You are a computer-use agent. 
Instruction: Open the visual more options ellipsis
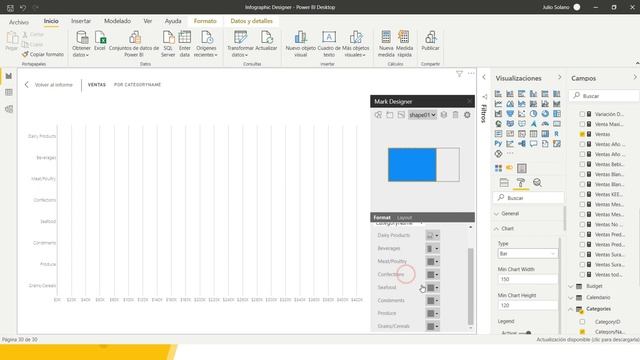pyautogui.click(x=471, y=74)
